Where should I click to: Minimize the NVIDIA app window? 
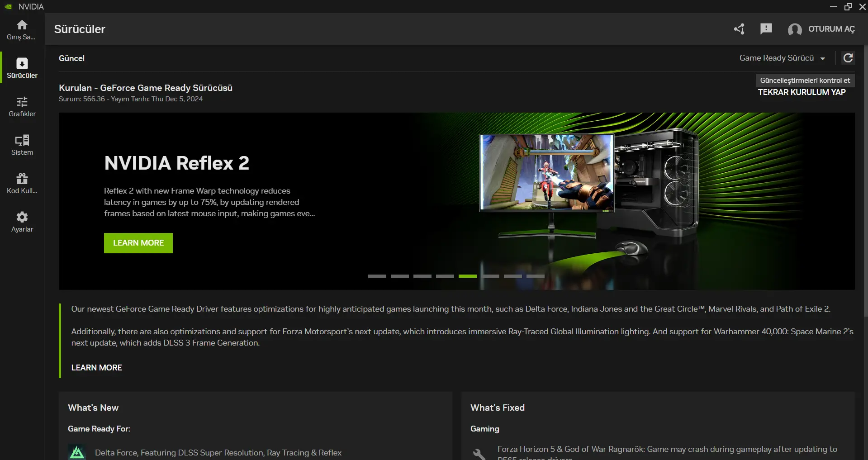[834, 7]
